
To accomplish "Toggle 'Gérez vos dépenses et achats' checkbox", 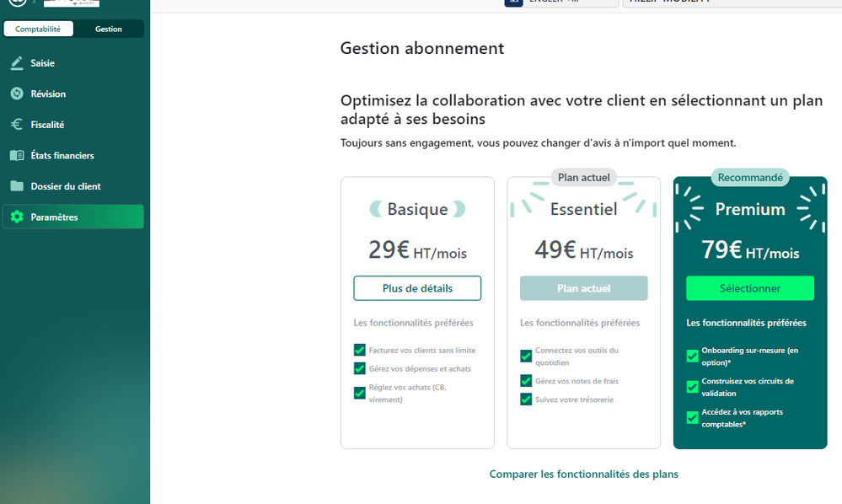I will pyautogui.click(x=360, y=368).
